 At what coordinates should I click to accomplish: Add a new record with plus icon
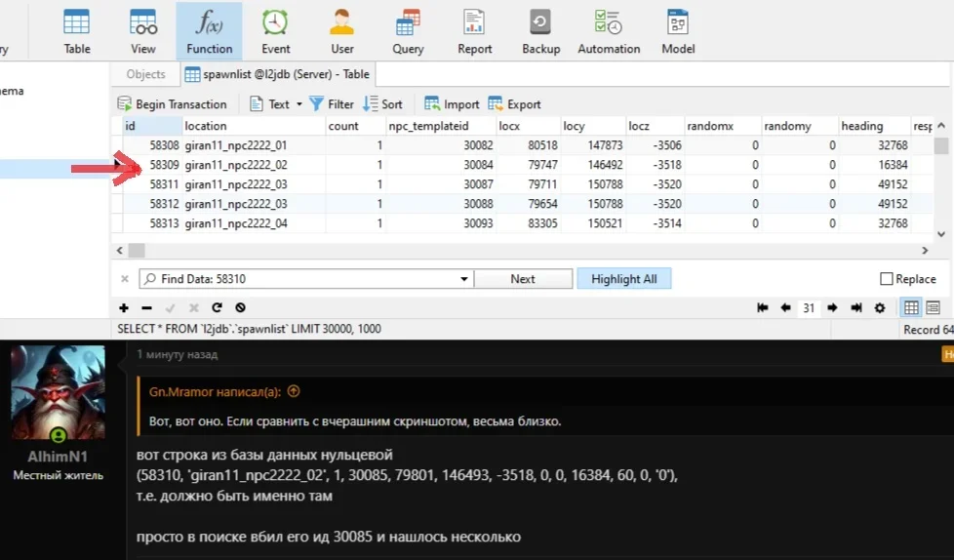(x=124, y=308)
